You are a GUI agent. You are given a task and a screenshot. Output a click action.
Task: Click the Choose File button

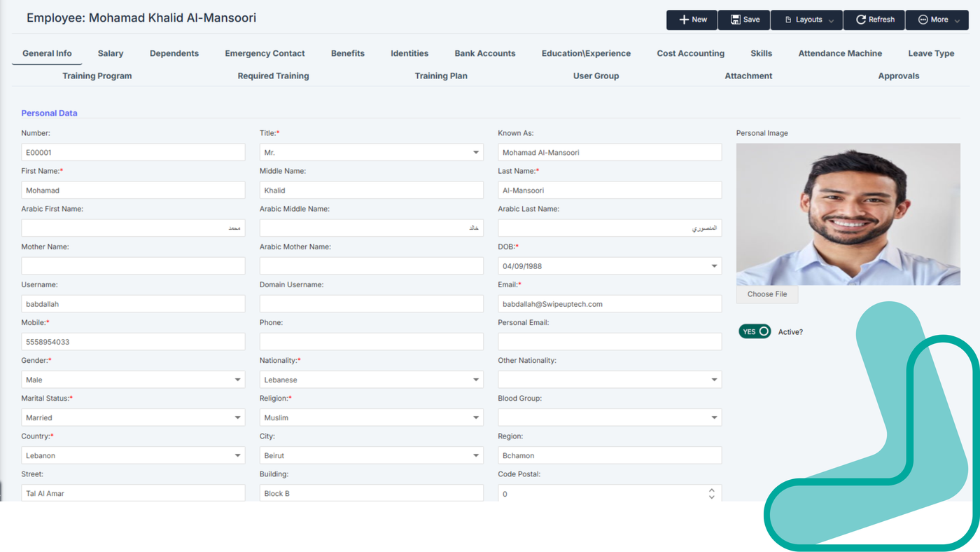tap(766, 294)
